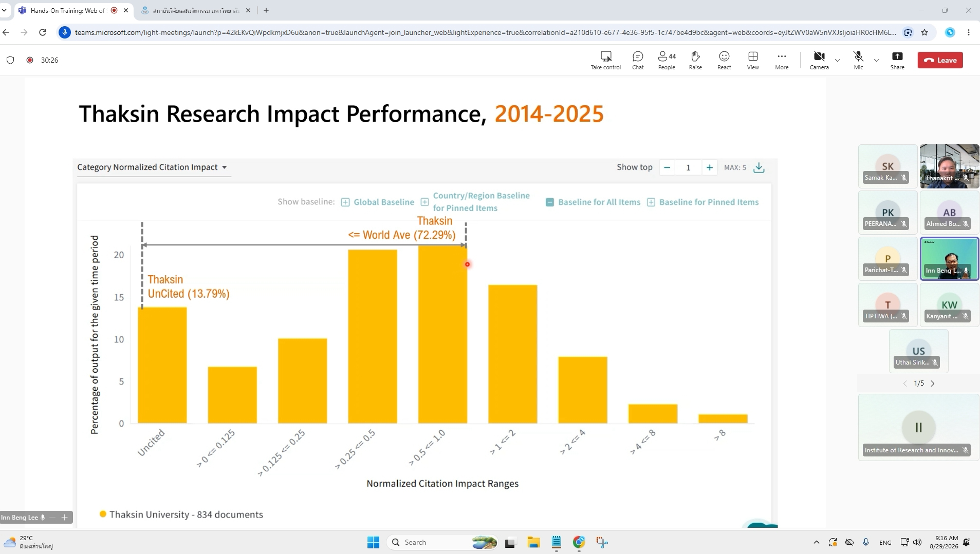Expand the Camera options dropdown arrow
Viewport: 980px width, 554px height.
838,60
